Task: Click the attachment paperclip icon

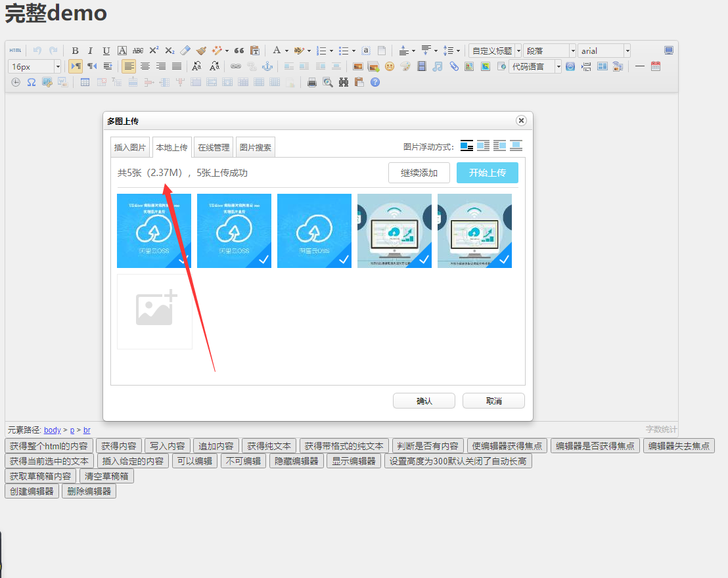Action: [454, 66]
